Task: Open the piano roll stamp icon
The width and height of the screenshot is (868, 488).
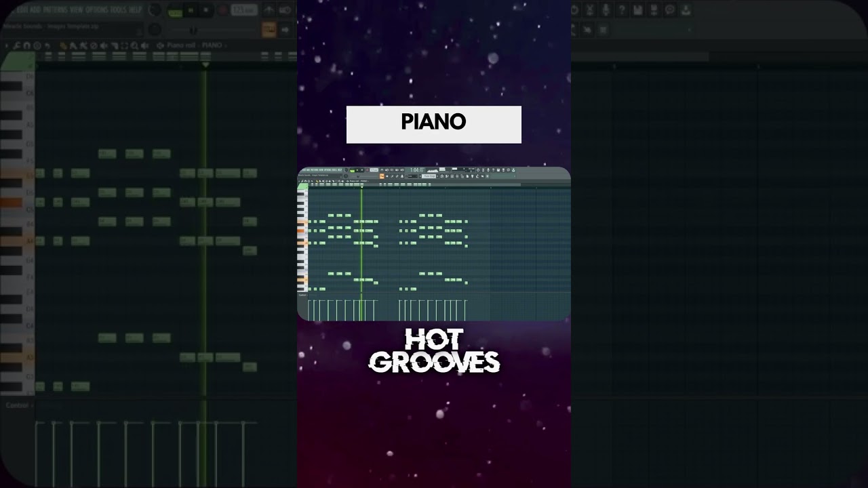Action: coord(37,45)
